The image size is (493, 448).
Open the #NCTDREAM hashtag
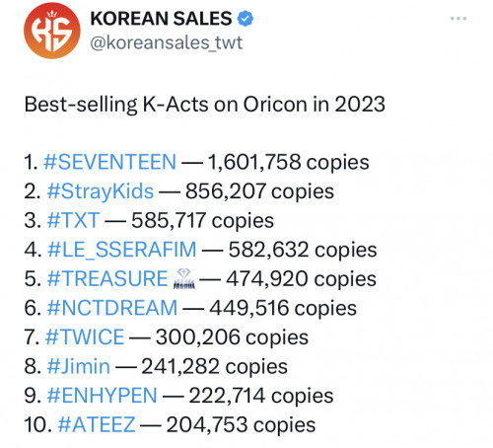point(112,308)
